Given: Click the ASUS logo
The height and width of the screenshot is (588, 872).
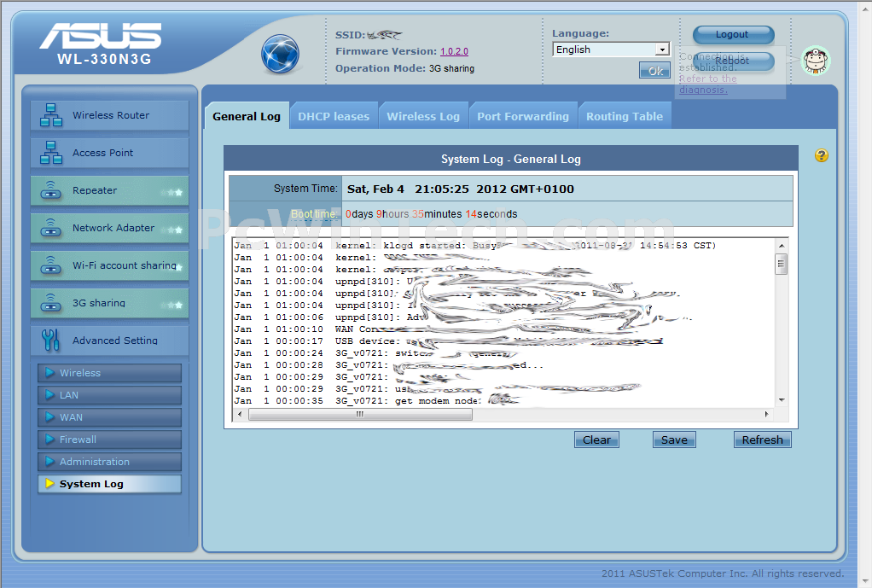Looking at the screenshot, I should click(x=101, y=36).
